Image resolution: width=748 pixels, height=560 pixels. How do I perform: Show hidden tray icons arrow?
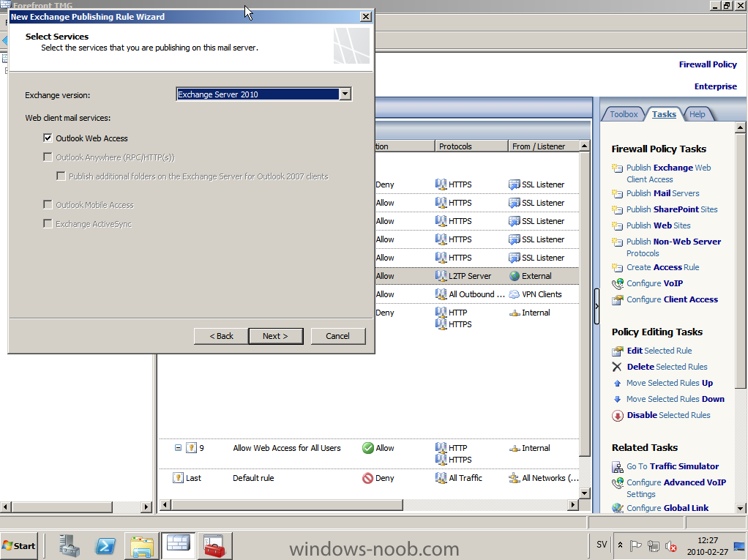620,545
